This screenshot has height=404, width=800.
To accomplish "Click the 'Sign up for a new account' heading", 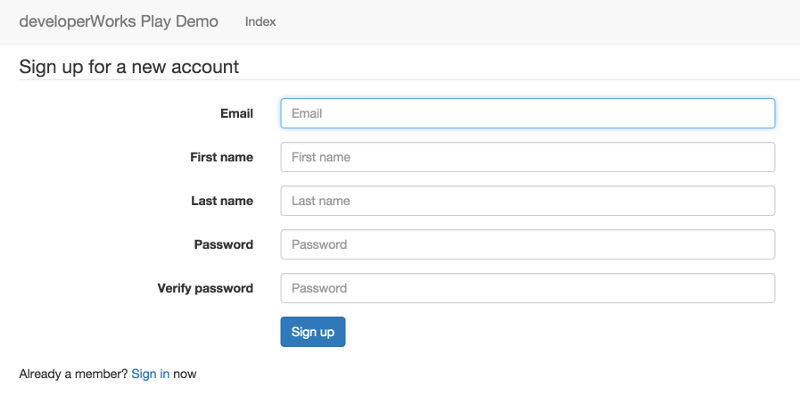I will tap(128, 67).
